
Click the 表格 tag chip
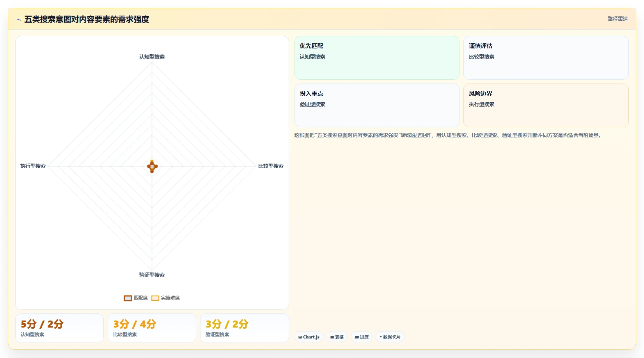[337, 337]
